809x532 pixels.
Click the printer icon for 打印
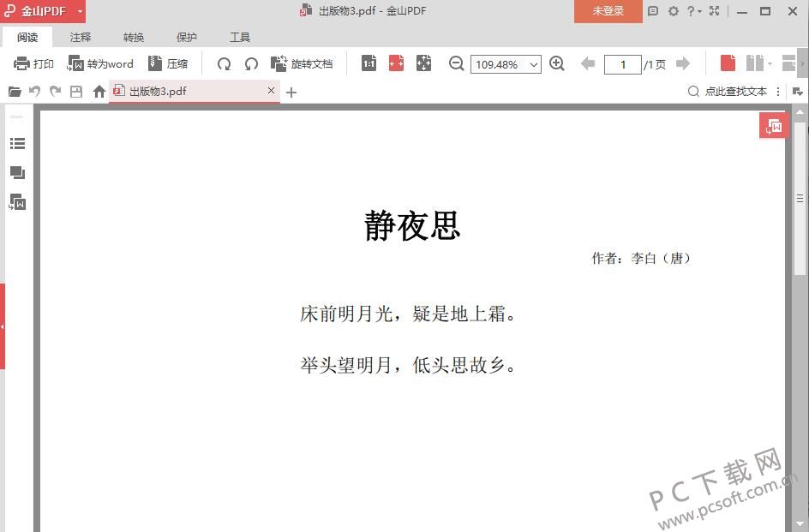tap(21, 63)
